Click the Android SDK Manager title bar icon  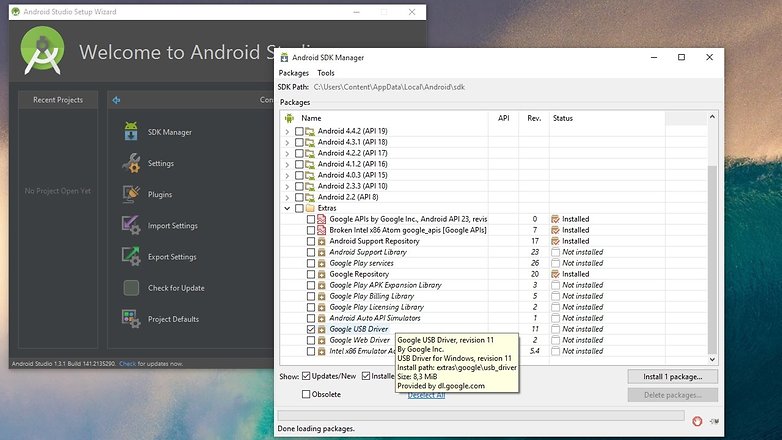coord(284,57)
